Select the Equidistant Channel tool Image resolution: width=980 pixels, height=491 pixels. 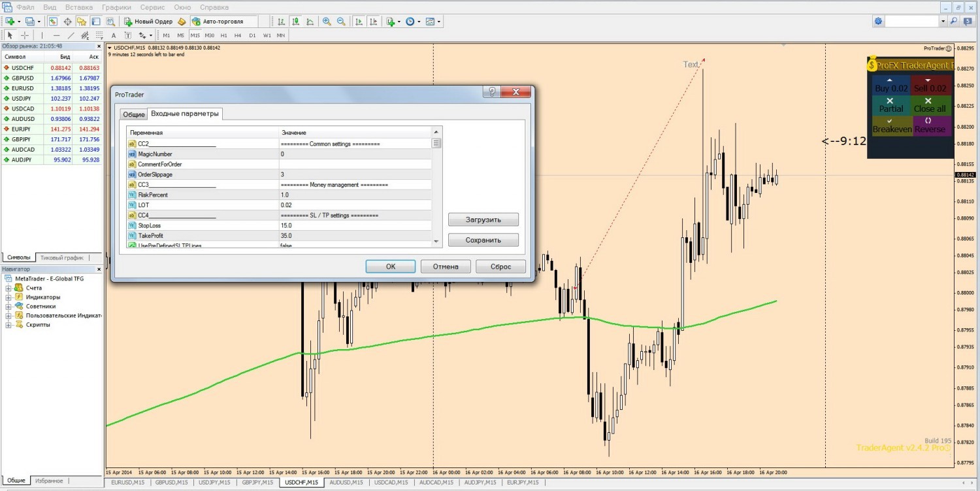pyautogui.click(x=84, y=35)
